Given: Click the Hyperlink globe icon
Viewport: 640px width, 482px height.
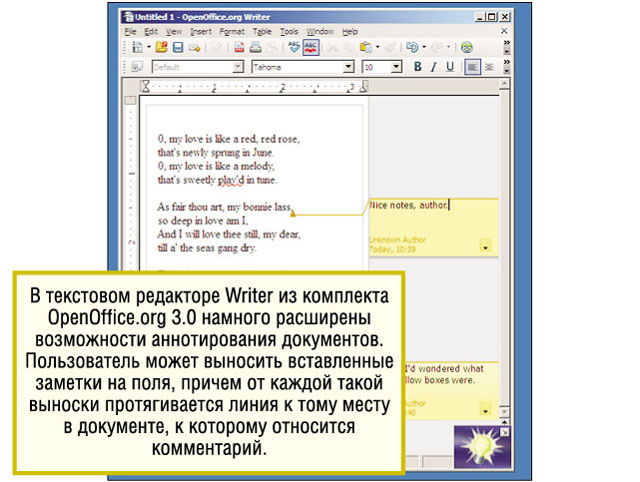Looking at the screenshot, I should pyautogui.click(x=467, y=47).
